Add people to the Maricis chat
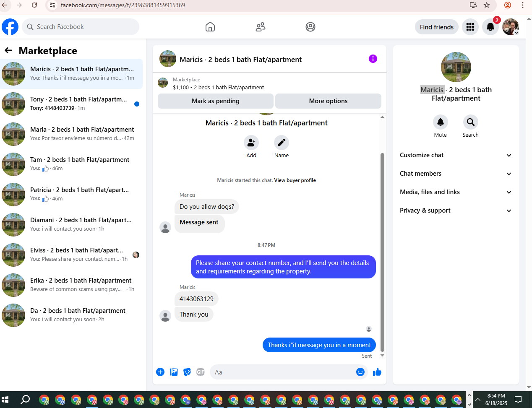 click(251, 143)
